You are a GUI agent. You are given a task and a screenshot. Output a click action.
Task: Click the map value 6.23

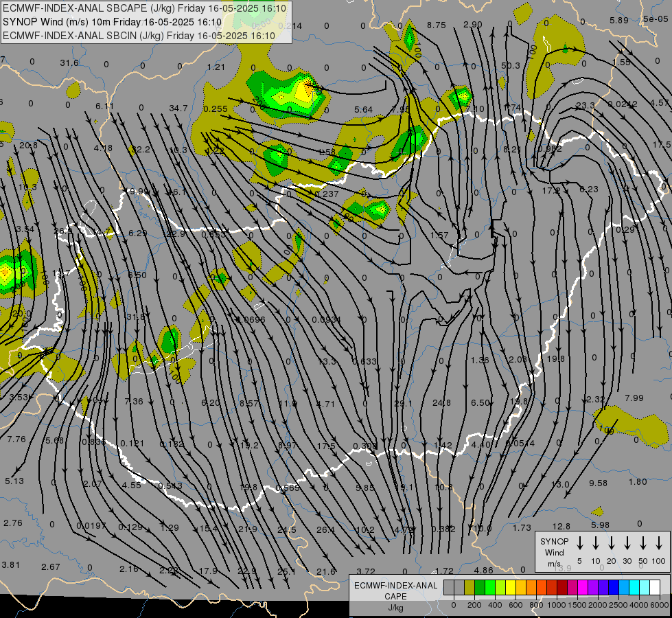589,189
